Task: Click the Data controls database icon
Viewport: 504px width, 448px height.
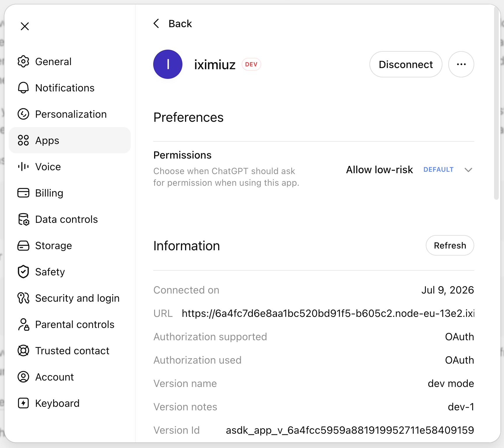Action: click(x=23, y=219)
